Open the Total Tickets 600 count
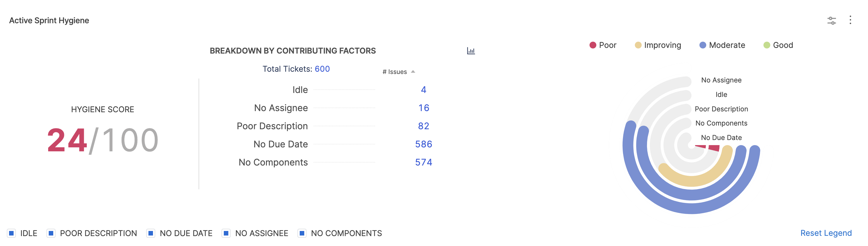 pyautogui.click(x=322, y=69)
